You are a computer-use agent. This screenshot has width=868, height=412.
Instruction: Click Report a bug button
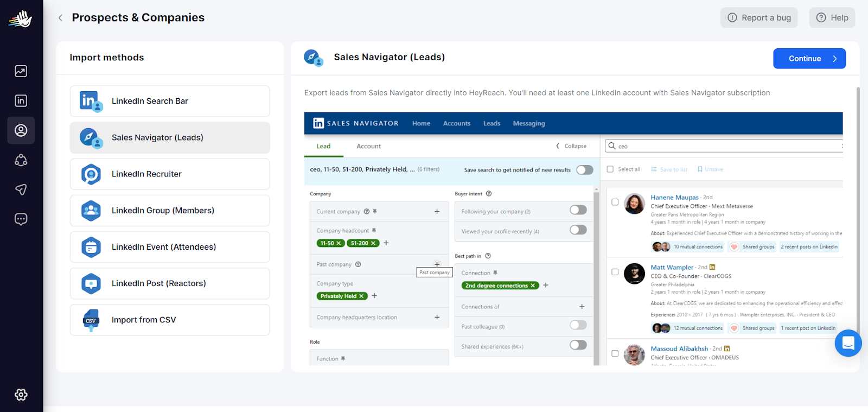pyautogui.click(x=759, y=17)
